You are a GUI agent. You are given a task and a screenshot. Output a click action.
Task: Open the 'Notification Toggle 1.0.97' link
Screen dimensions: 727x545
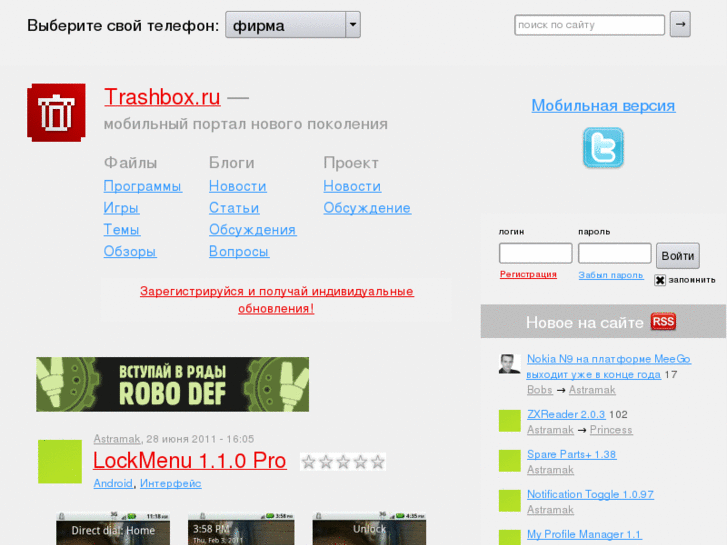coord(590,494)
